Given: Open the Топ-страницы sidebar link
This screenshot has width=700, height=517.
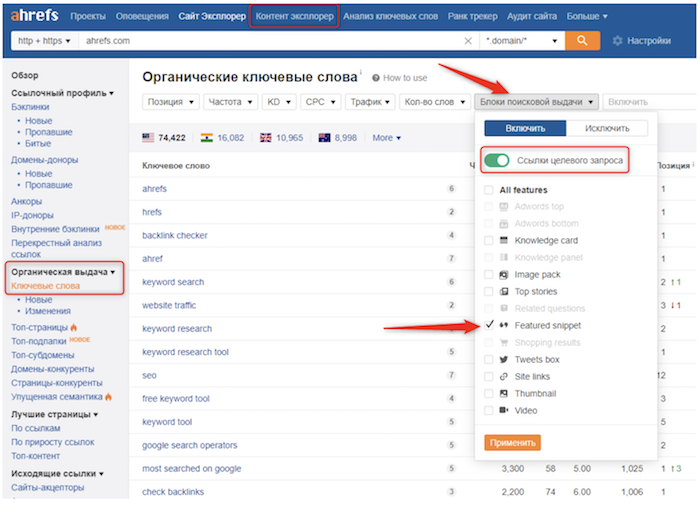Looking at the screenshot, I should tap(39, 327).
